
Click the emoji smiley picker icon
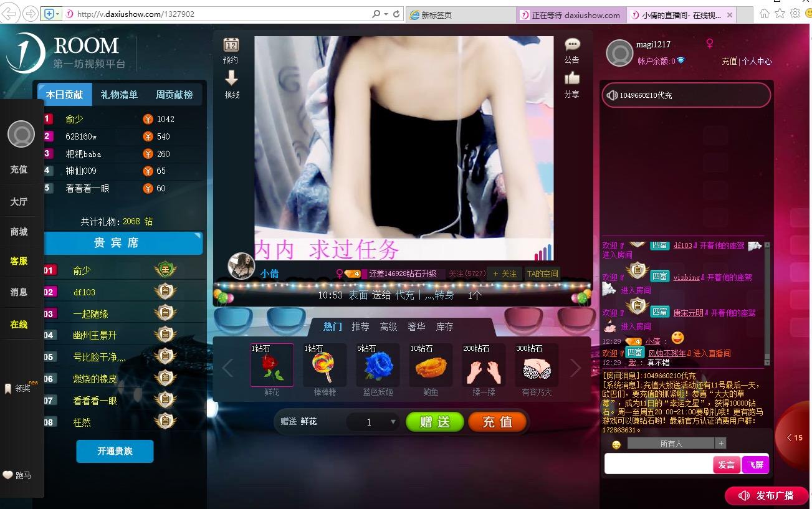point(616,444)
